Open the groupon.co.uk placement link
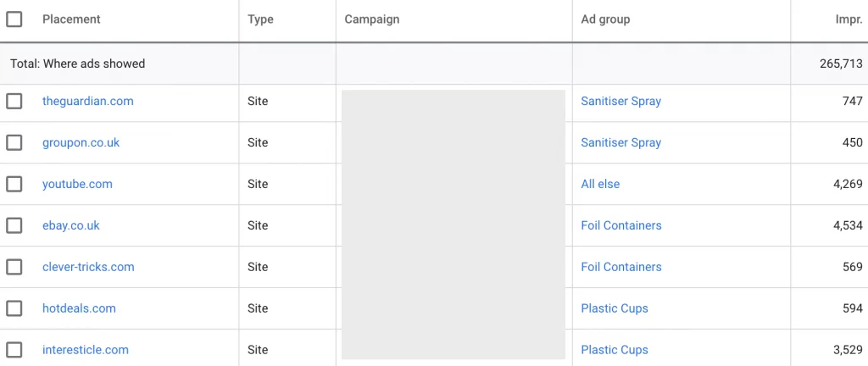The image size is (868, 366). point(81,142)
